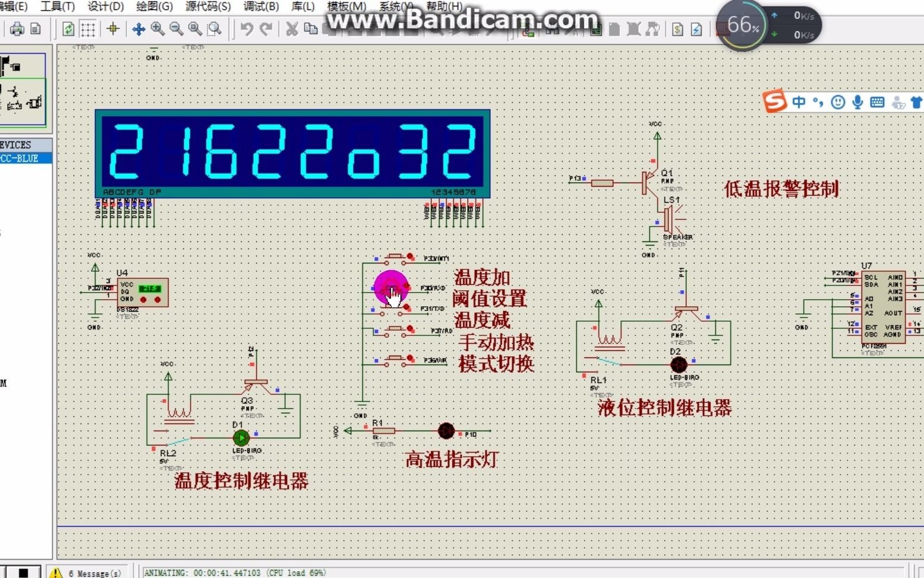Click the Redraw display refresh icon
The width and height of the screenshot is (924, 578).
[68, 29]
